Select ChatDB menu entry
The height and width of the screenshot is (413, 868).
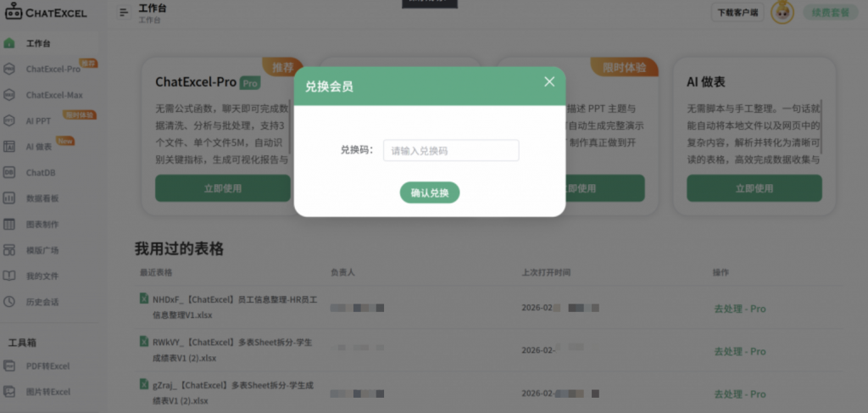41,173
